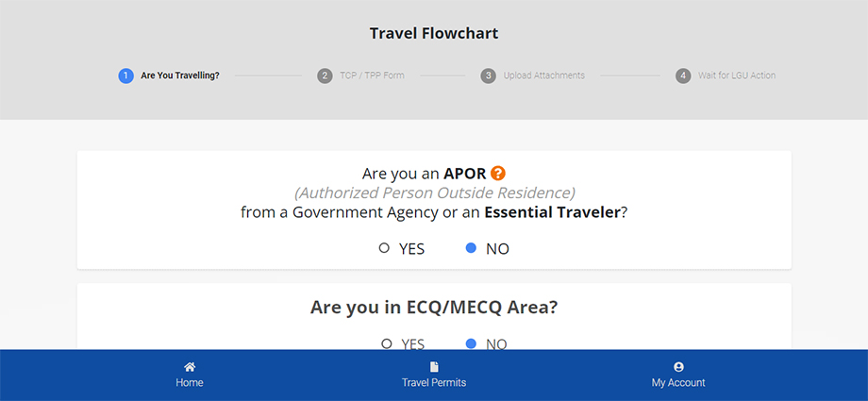Click the My Account user icon
The width and height of the screenshot is (868, 401).
(678, 366)
